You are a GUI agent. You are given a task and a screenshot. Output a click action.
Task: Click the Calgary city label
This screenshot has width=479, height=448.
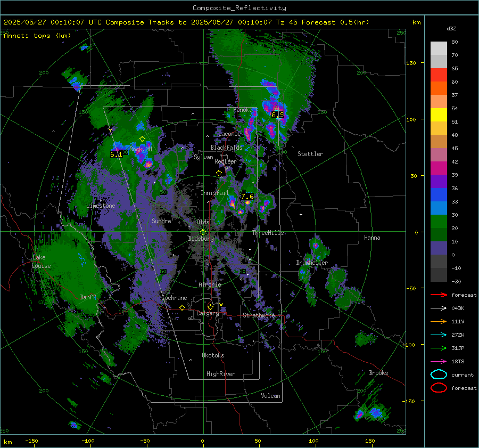(208, 313)
